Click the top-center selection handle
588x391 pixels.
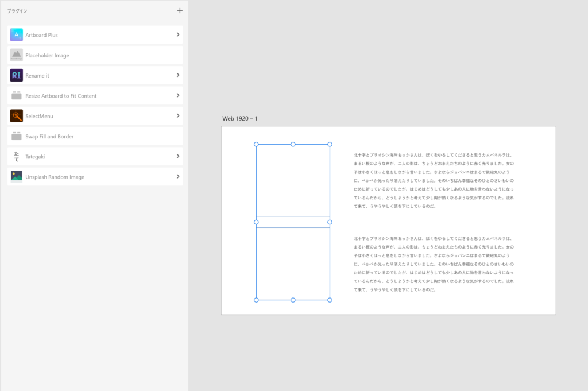click(x=293, y=144)
